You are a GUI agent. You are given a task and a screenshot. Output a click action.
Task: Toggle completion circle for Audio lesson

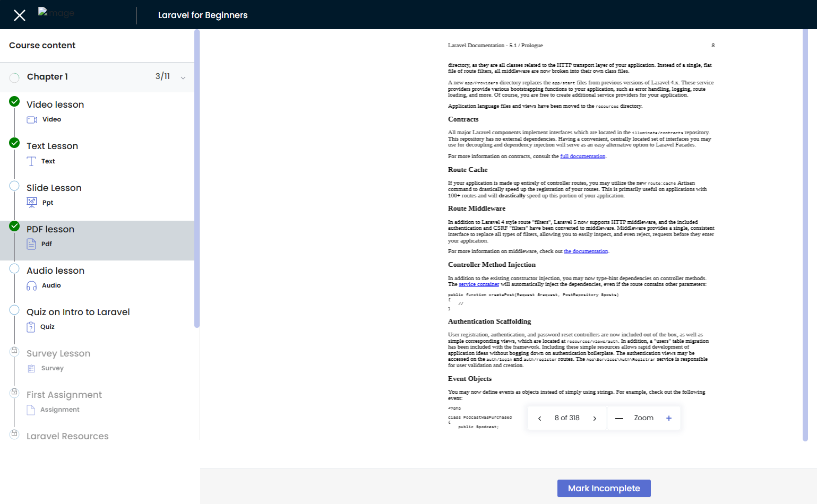(x=14, y=268)
